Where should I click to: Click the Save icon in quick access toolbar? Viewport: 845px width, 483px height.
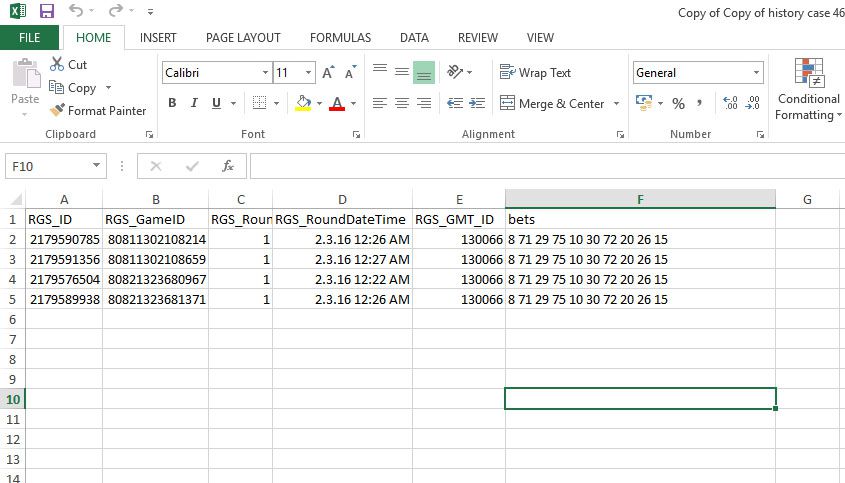point(47,11)
